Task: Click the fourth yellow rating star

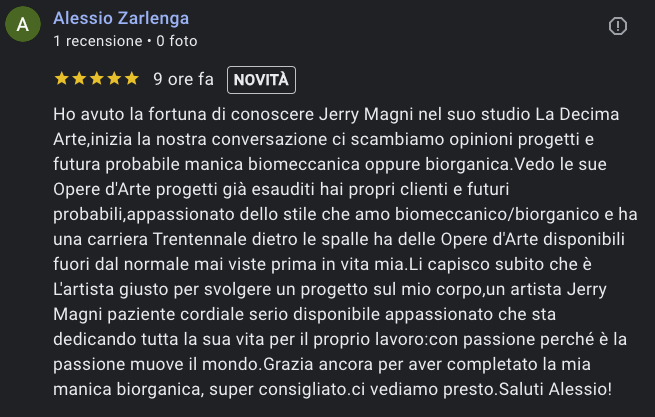Action: pyautogui.click(x=113, y=79)
